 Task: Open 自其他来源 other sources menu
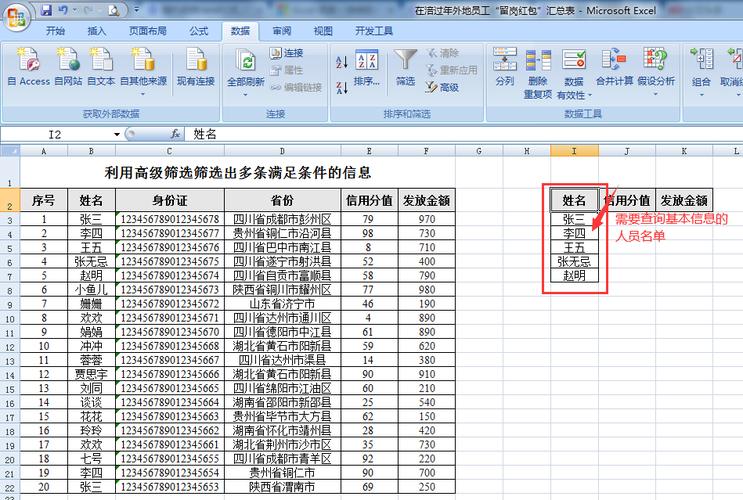click(143, 70)
